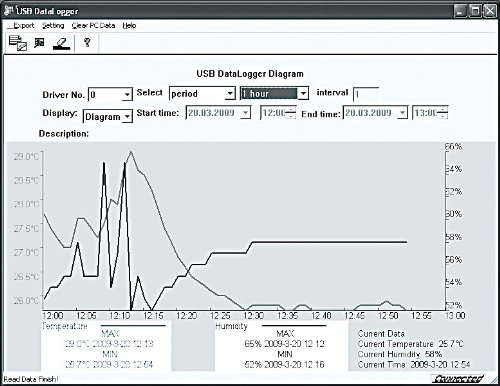Viewport: 500px width, 386px height.
Task: Click the Driver No. value field
Action: point(110,95)
